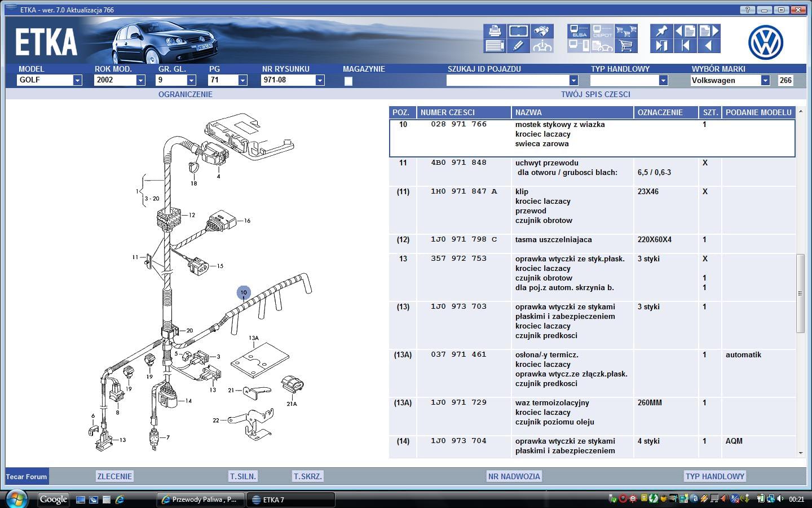The width and height of the screenshot is (812, 508).
Task: Open the ELSA link icon
Action: coord(579,31)
